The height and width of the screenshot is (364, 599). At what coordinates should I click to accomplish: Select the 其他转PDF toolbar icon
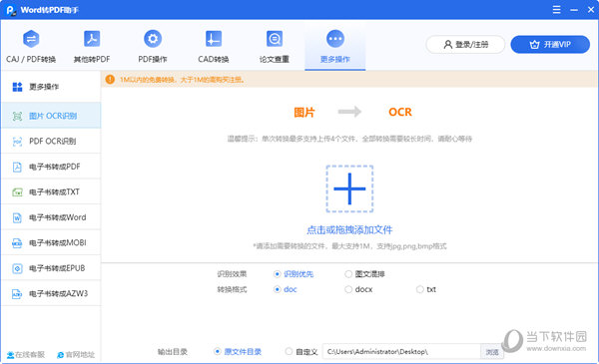pos(92,39)
